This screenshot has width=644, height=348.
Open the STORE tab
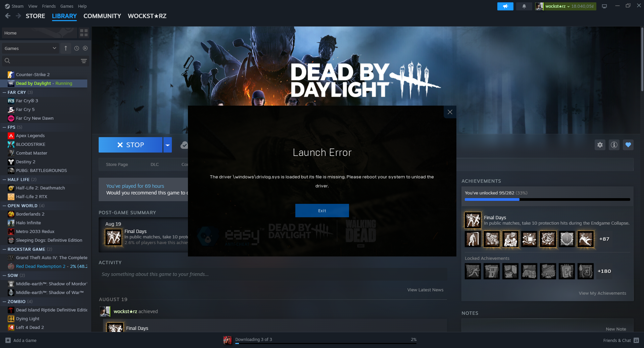point(35,16)
